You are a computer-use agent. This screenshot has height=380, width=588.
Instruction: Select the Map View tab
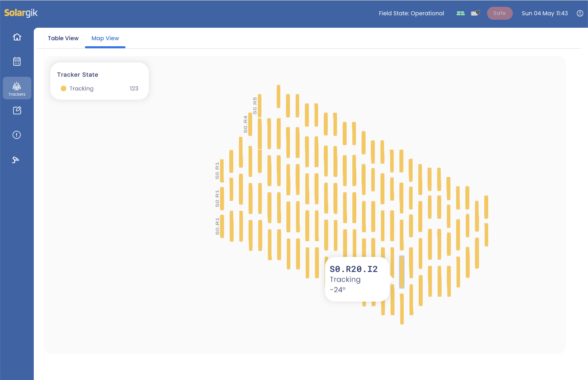coord(105,38)
